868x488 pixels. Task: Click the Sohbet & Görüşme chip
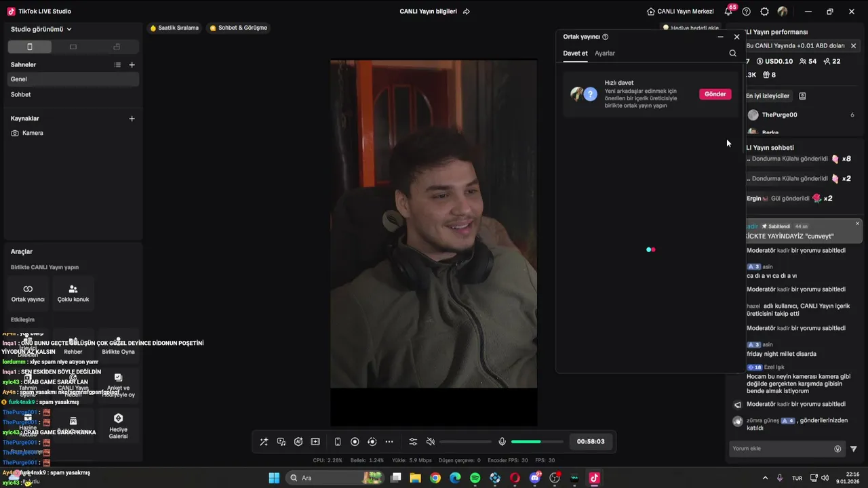(x=239, y=28)
